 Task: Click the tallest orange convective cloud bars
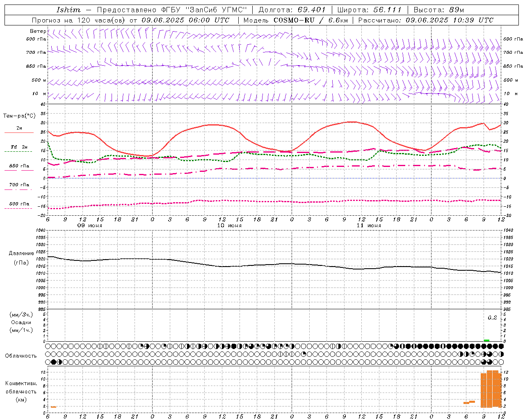pos(492,388)
